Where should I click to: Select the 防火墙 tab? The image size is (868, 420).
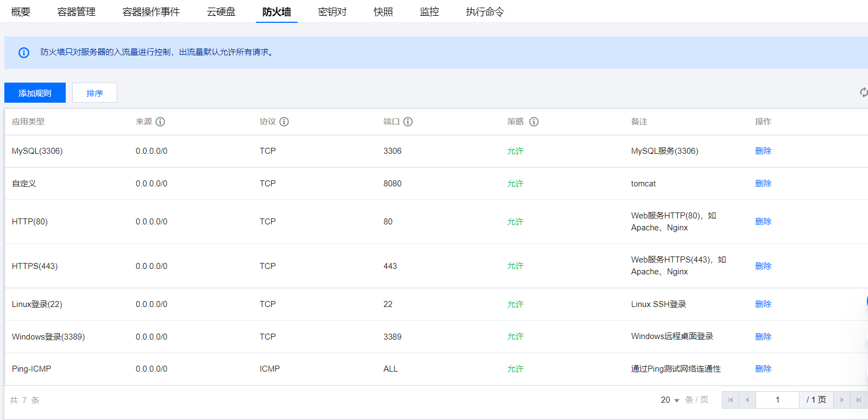point(276,11)
